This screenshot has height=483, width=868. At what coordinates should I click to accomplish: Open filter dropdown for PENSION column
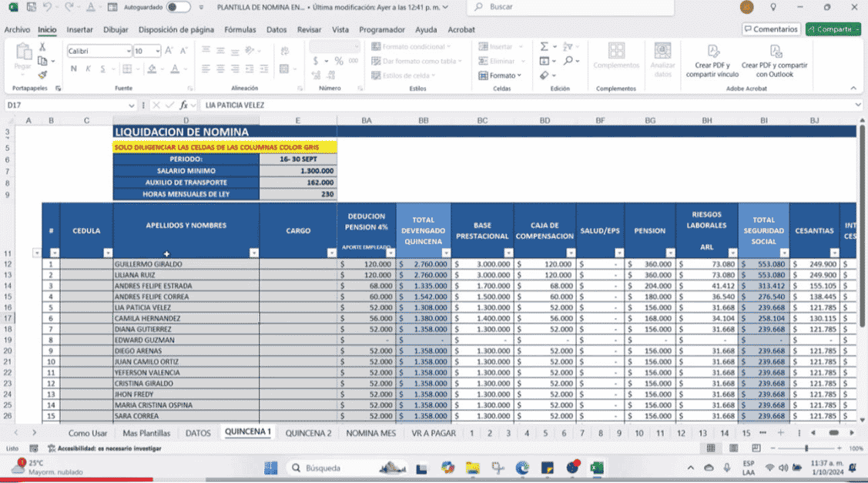670,253
